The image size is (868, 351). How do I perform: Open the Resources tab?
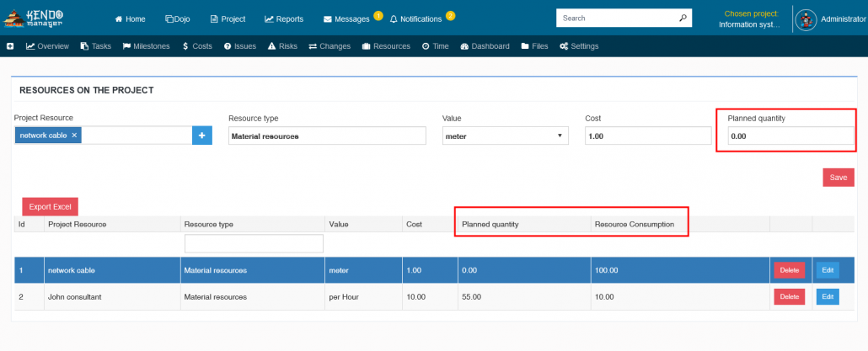pyautogui.click(x=387, y=46)
